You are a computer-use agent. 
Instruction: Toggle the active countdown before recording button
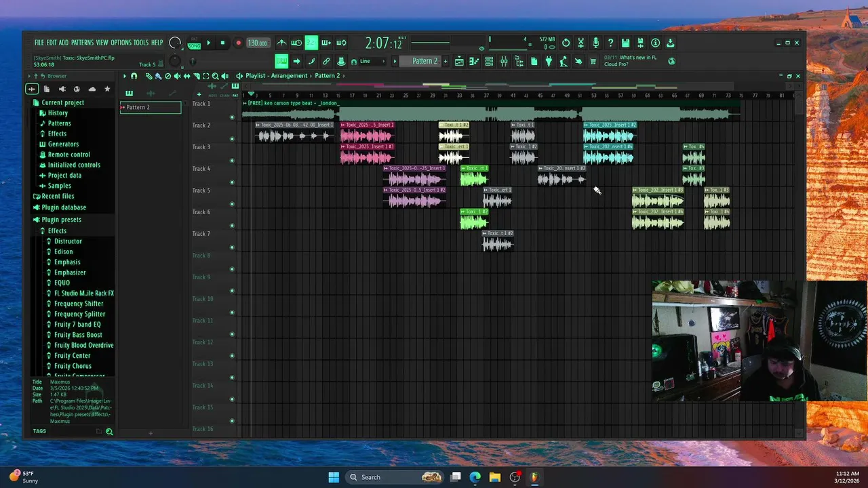[311, 43]
